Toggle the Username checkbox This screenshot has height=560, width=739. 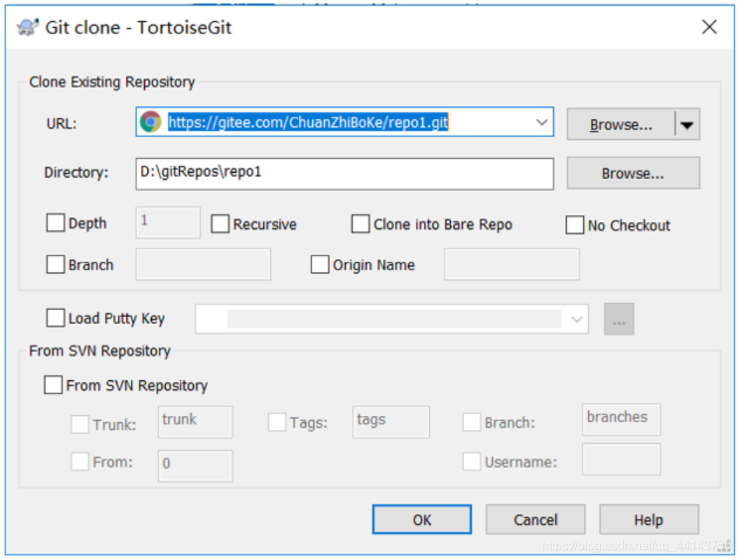(x=472, y=462)
